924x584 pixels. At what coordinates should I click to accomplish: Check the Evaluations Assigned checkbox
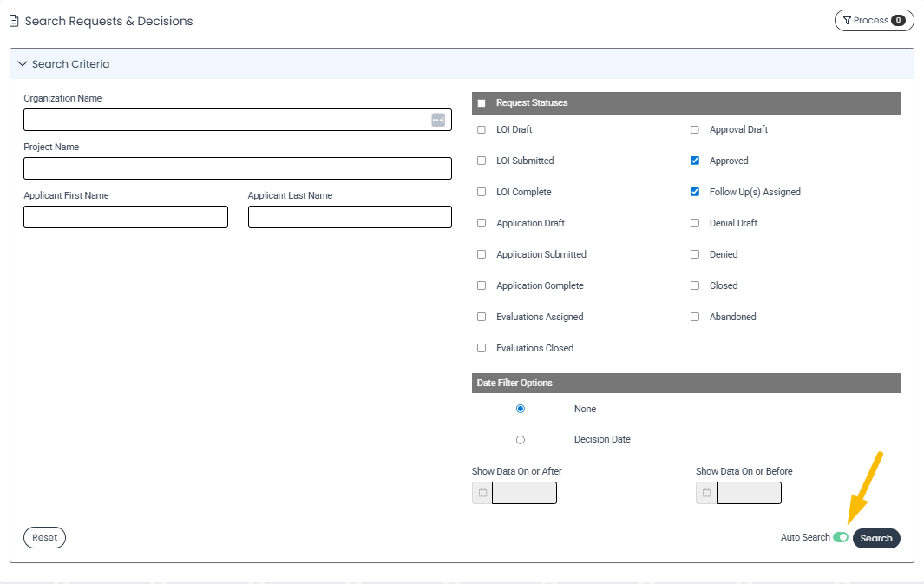pos(482,317)
